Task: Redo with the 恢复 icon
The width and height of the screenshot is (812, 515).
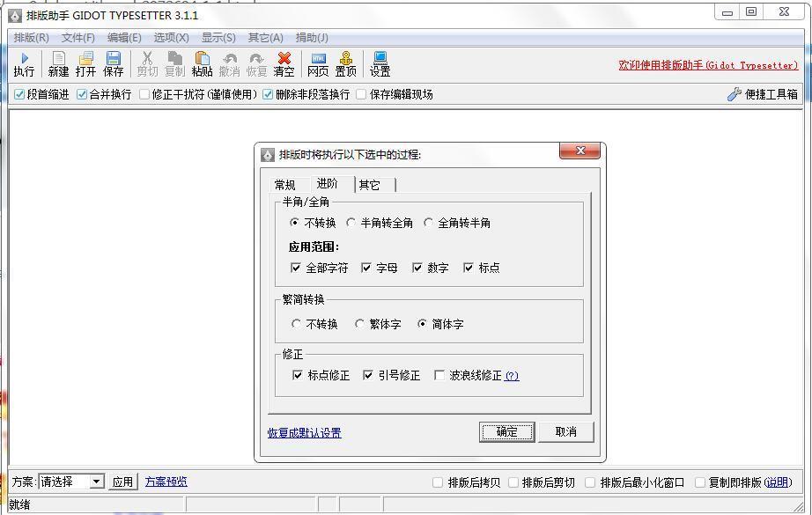Action: (256, 64)
